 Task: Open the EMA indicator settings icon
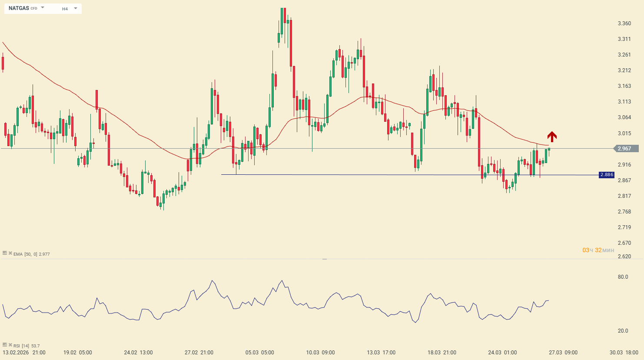5,253
